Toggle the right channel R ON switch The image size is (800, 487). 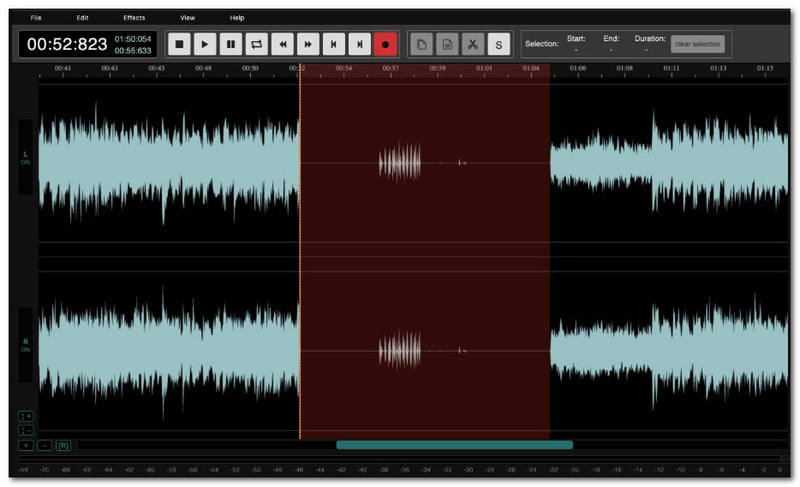tap(26, 345)
